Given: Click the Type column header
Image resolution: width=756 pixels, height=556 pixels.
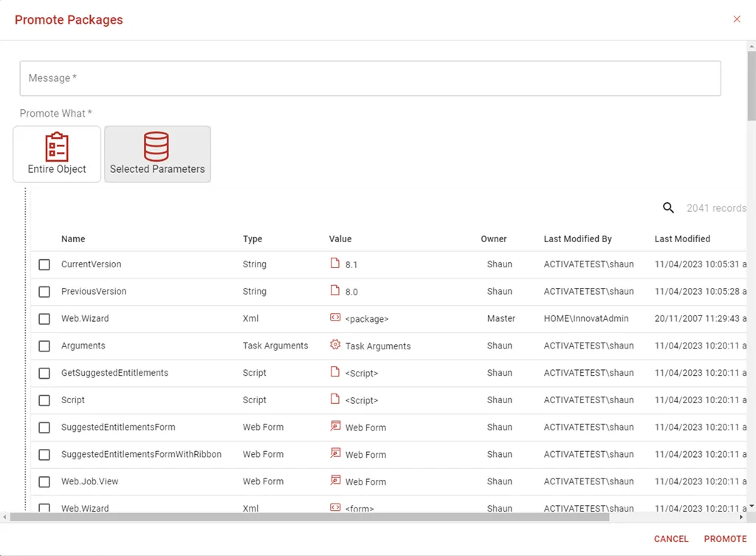Looking at the screenshot, I should click(252, 238).
